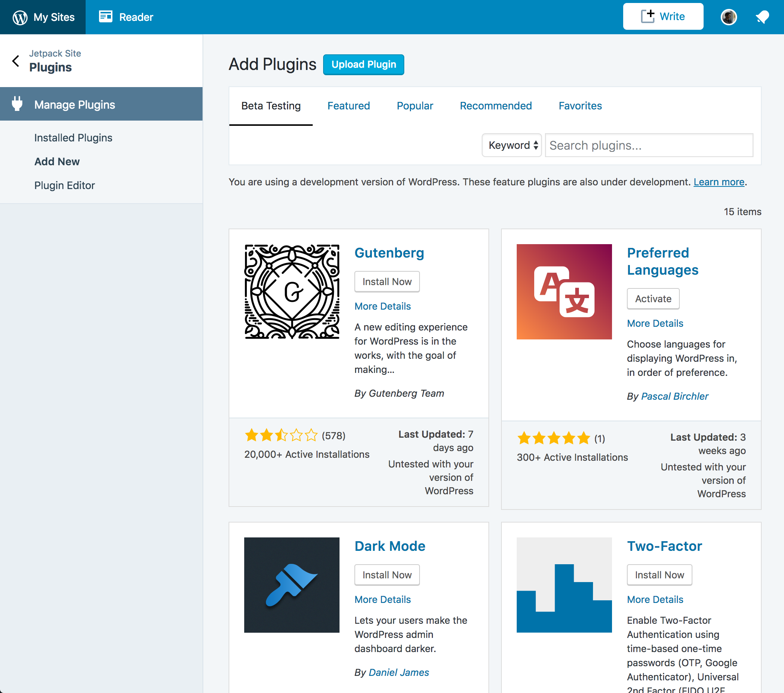Click the Gutenberg plugin logo
784x693 pixels.
pos(291,291)
